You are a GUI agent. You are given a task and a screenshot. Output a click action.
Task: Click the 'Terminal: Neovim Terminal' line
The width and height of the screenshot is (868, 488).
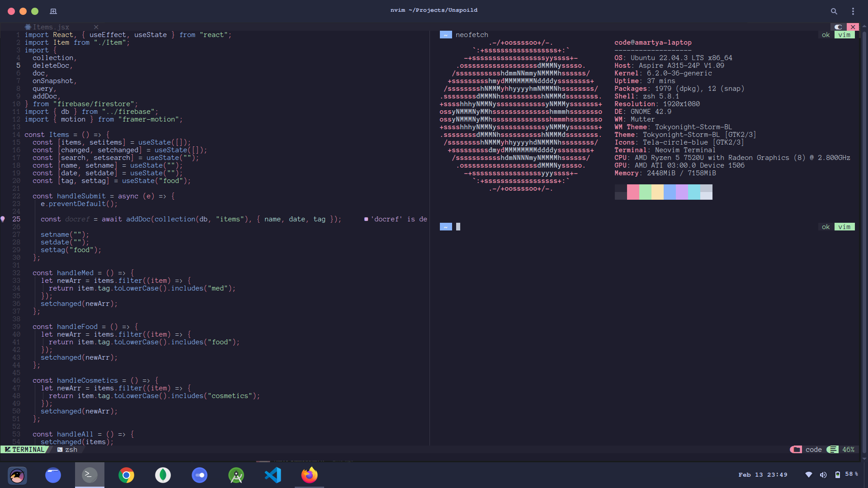pyautogui.click(x=665, y=150)
